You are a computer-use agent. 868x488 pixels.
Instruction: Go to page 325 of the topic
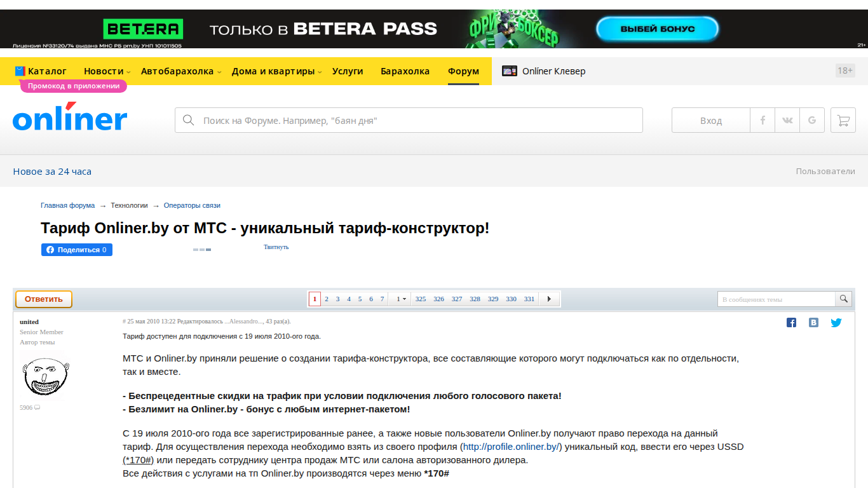point(421,299)
